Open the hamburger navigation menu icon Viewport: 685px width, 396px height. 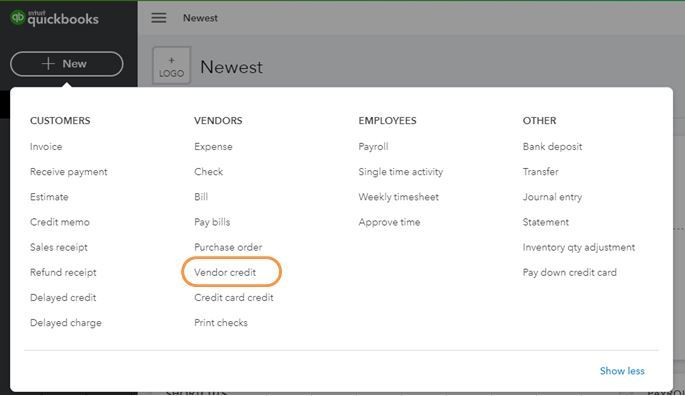[159, 18]
